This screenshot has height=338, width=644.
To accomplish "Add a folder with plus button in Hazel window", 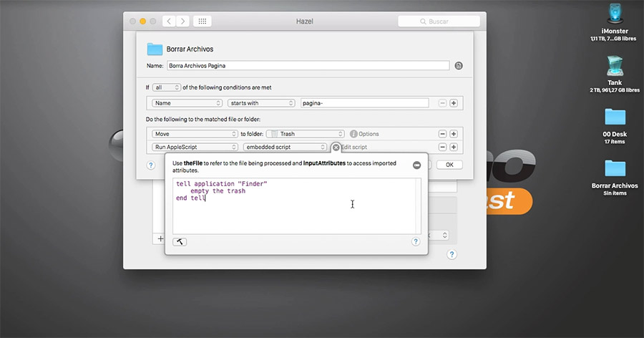I will point(160,239).
